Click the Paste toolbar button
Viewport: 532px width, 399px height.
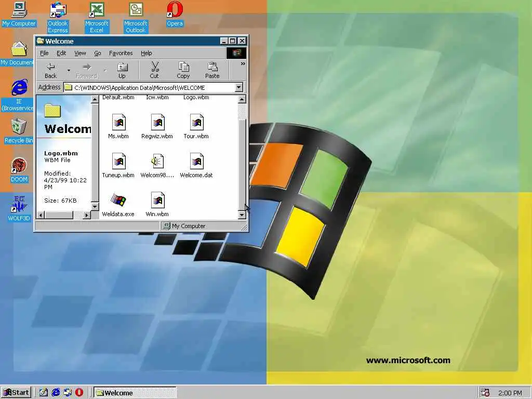(x=212, y=71)
